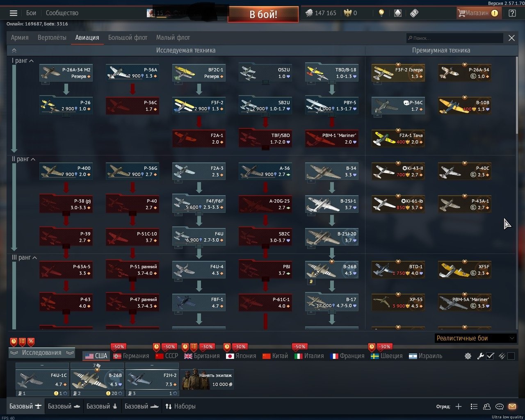Open the Сообщество menu

click(x=62, y=13)
